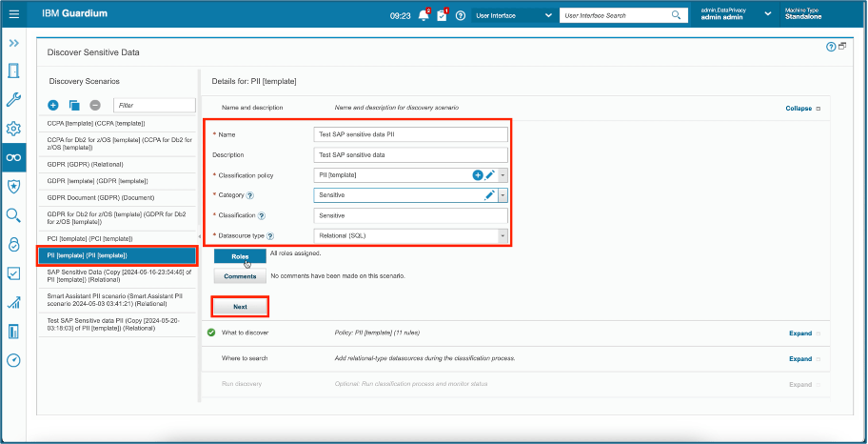
Task: Open the bar-chart document icon in sidebar
Action: [x=14, y=331]
